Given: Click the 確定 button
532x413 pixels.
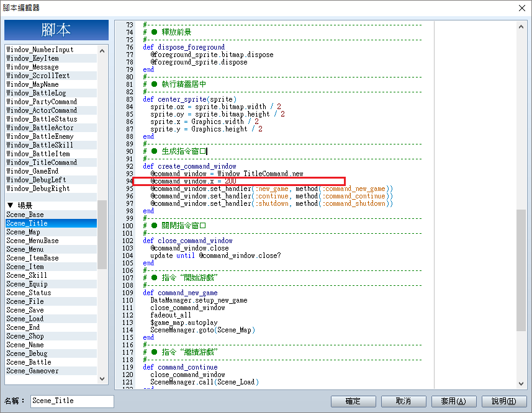Looking at the screenshot, I should (x=353, y=401).
